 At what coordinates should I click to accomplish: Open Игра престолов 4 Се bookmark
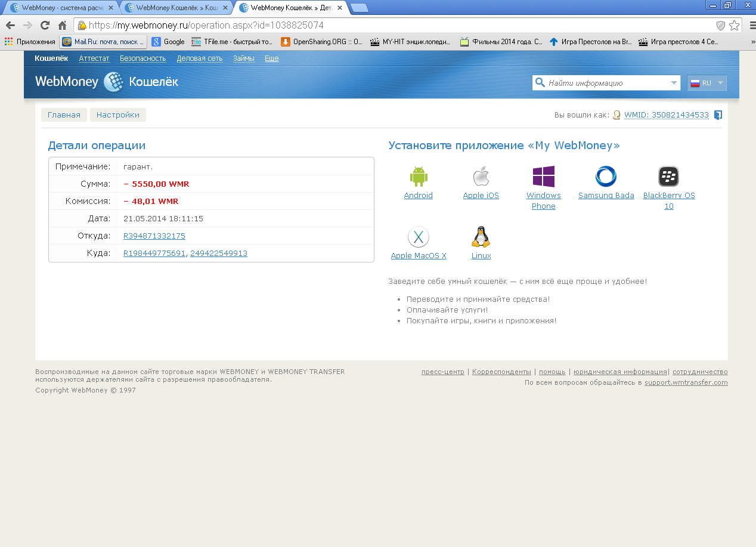(x=678, y=42)
